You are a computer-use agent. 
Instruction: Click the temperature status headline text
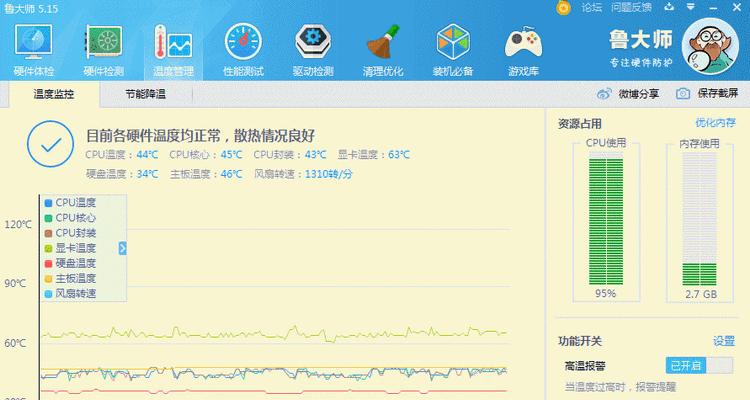(200, 135)
